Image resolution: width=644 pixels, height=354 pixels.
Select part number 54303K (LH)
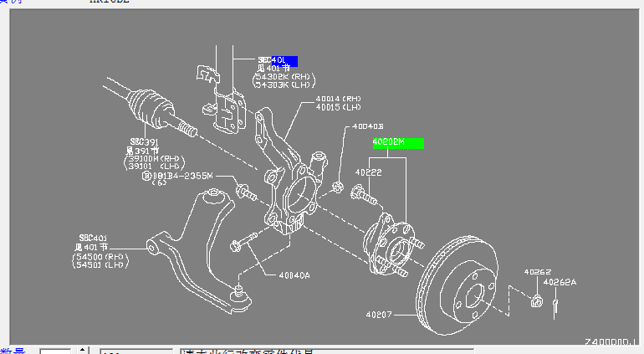284,85
